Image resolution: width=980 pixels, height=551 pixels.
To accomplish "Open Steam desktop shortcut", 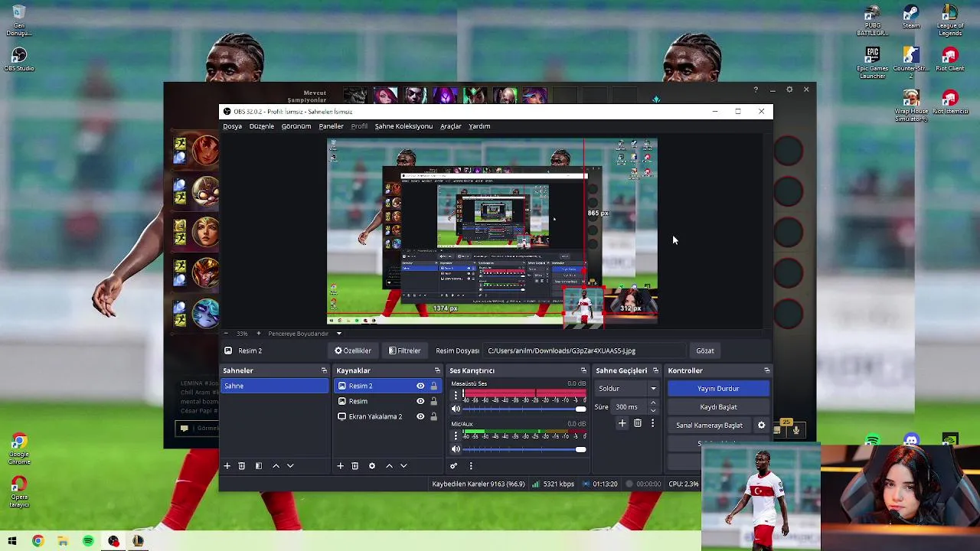I will click(910, 18).
